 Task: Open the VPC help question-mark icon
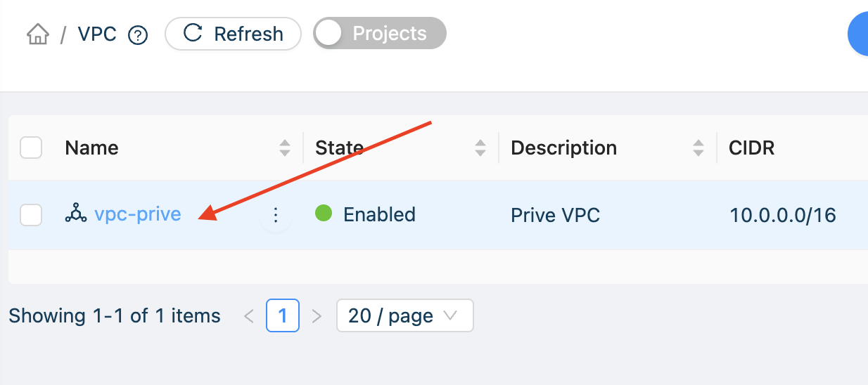(x=138, y=35)
